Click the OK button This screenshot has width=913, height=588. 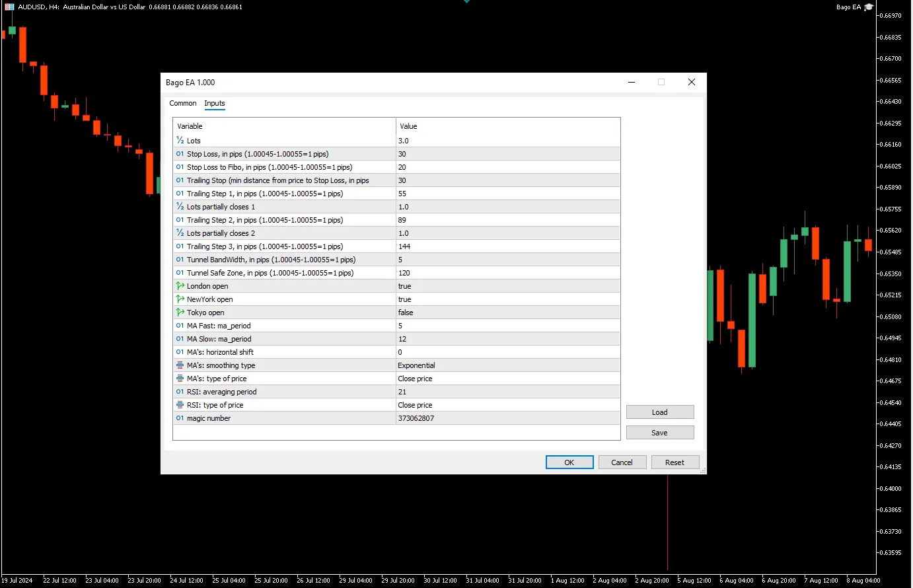click(x=569, y=462)
